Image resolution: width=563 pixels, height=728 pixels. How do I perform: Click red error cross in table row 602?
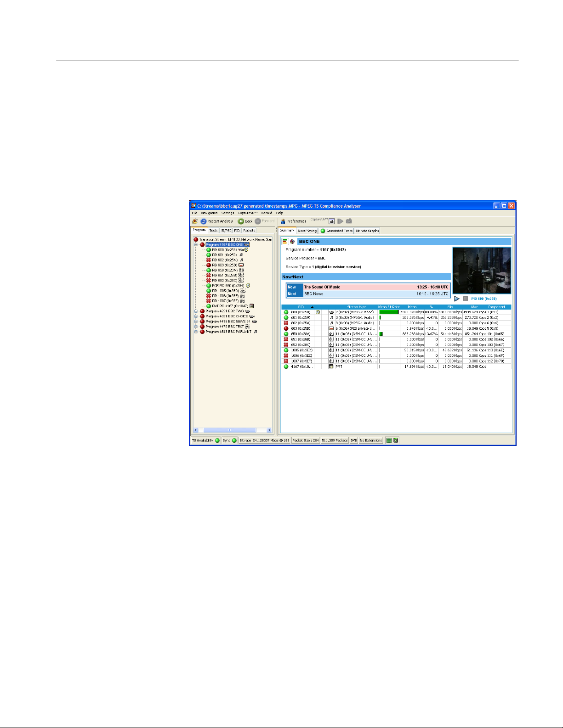tap(286, 323)
